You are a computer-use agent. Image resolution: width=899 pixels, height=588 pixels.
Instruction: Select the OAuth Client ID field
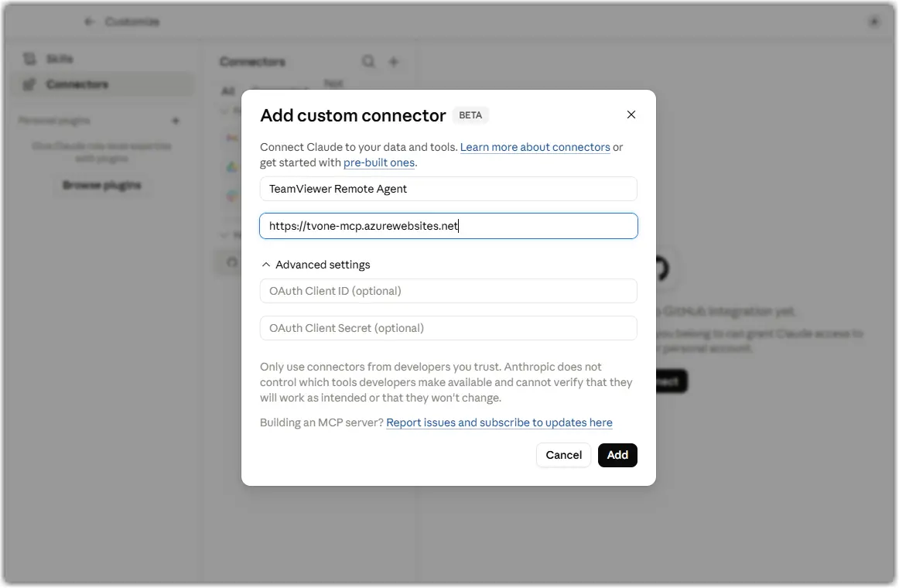click(x=449, y=291)
